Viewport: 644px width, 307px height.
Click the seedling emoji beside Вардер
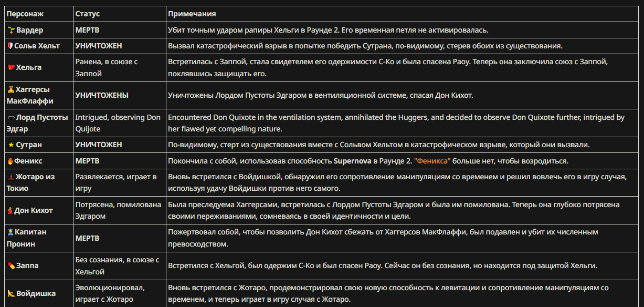[x=10, y=30]
